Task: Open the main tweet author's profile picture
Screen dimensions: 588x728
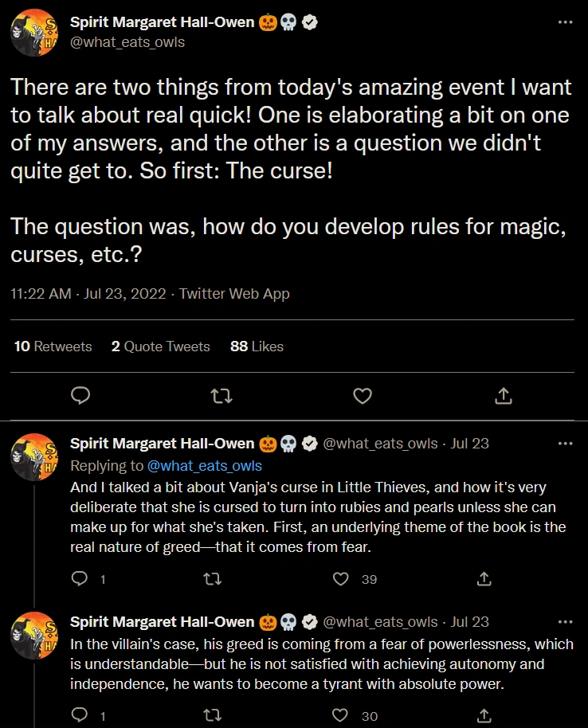Action: point(33,32)
